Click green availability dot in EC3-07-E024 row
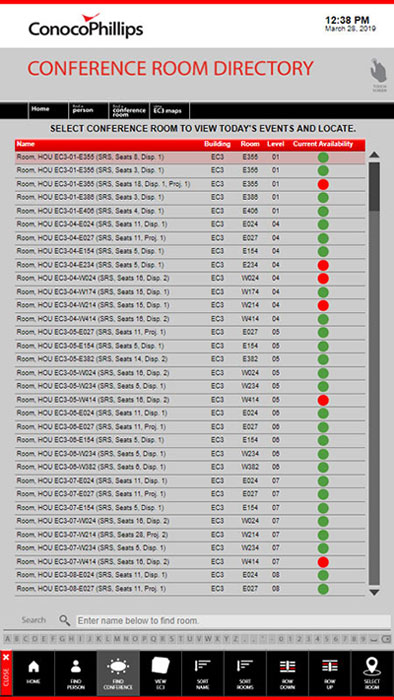Image resolution: width=394 pixels, height=700 pixels. pos(323,481)
